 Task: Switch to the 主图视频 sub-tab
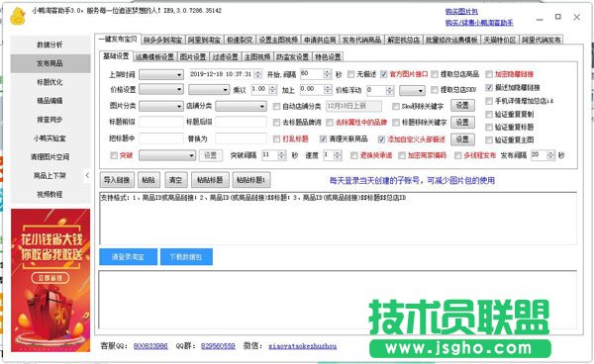click(257, 57)
